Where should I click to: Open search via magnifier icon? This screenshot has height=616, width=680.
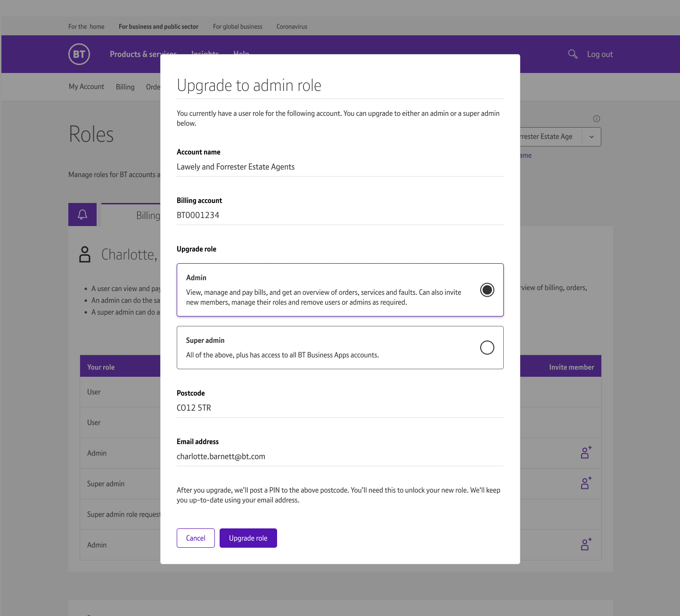pyautogui.click(x=573, y=54)
